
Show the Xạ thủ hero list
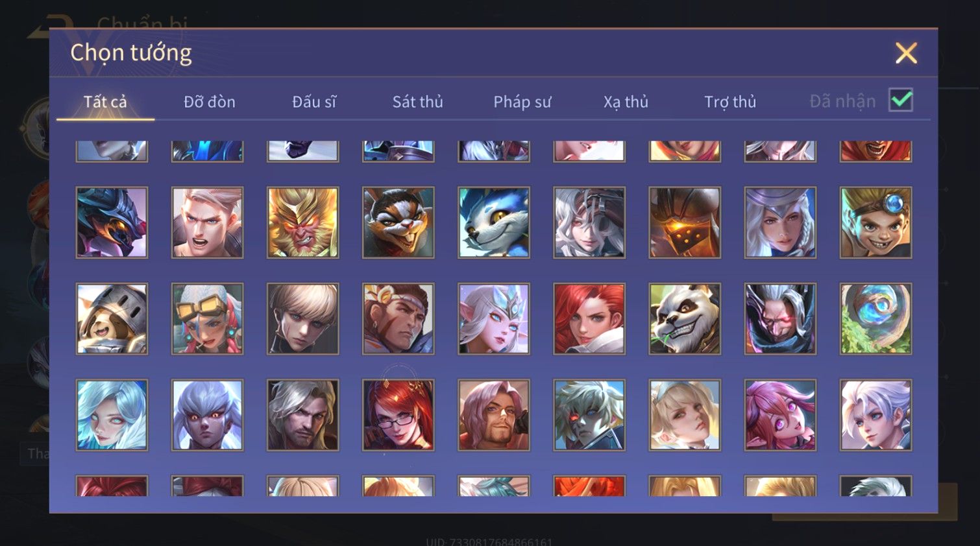point(626,102)
